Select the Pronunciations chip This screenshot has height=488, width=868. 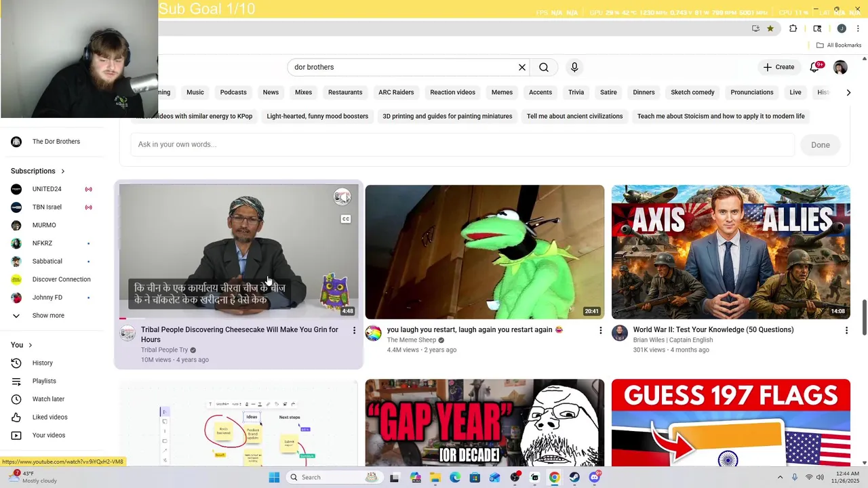coord(751,92)
